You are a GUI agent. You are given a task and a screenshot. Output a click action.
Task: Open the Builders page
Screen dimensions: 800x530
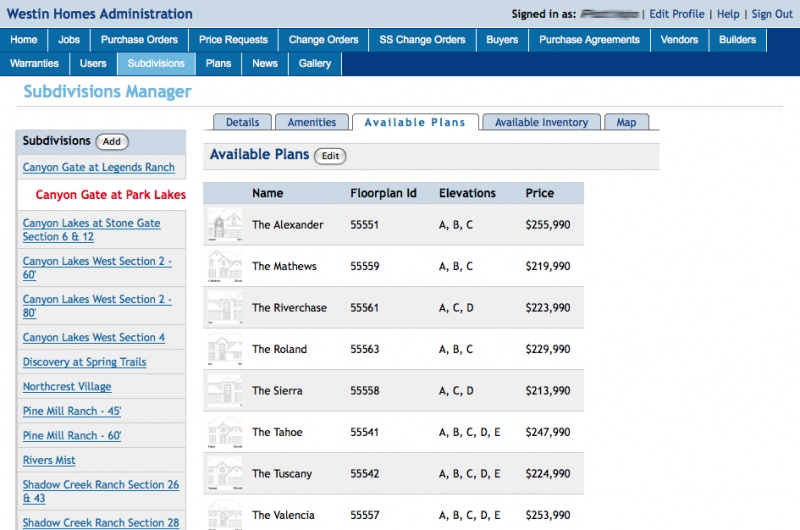point(737,40)
